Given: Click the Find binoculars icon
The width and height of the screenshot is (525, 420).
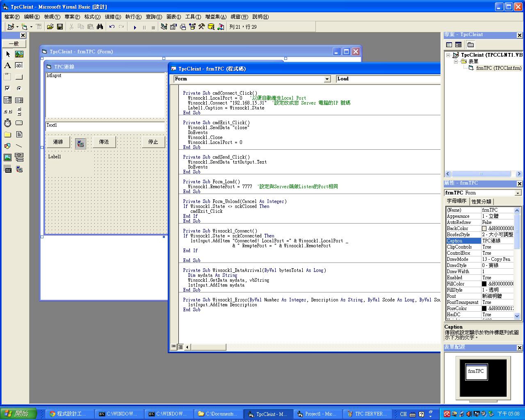Looking at the screenshot, I should tap(100, 27).
